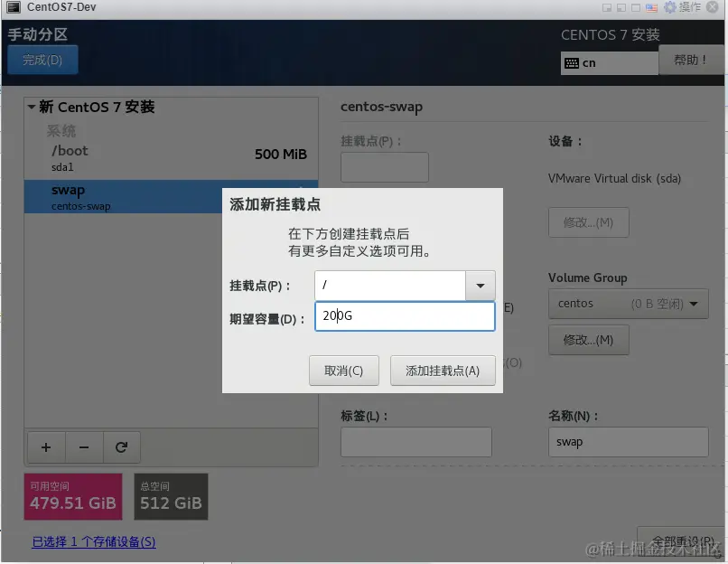Click the 可用空间 479.51 GiB box
This screenshot has height=564, width=728.
coord(73,496)
